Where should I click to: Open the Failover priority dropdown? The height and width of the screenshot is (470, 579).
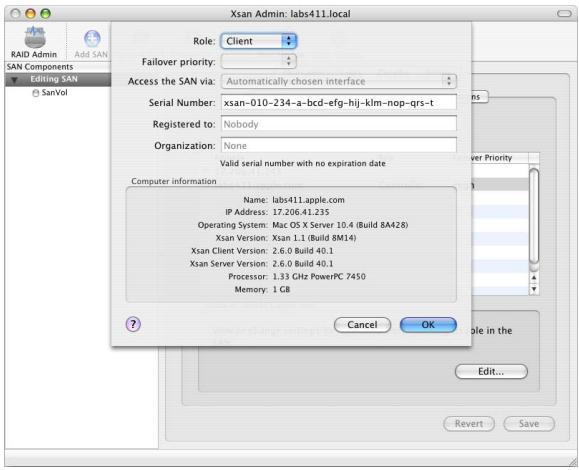point(258,61)
